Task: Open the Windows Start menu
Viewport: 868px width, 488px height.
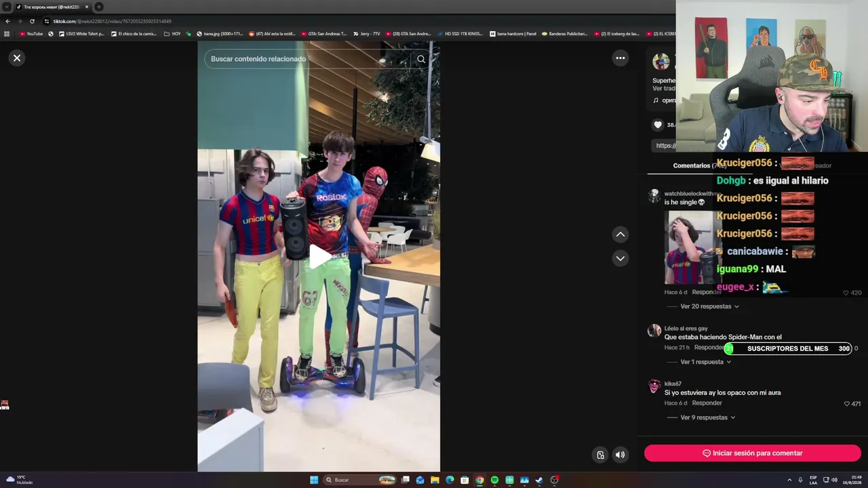Action: (x=314, y=480)
